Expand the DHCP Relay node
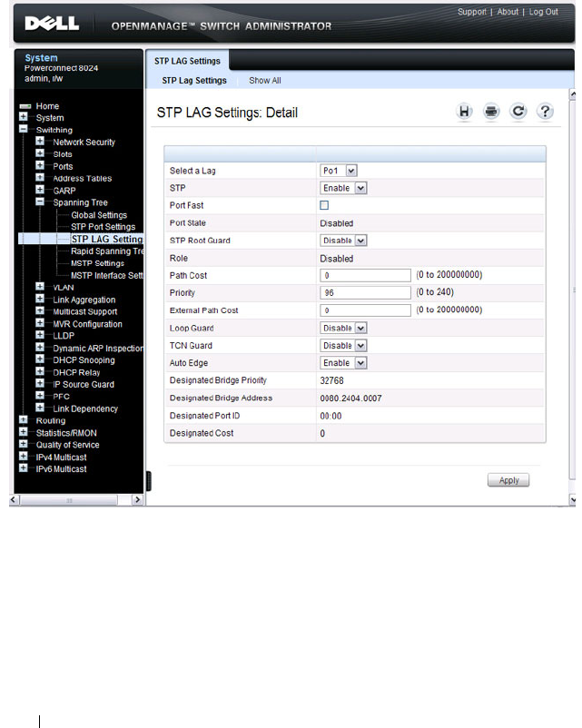The width and height of the screenshot is (582, 728). [40, 371]
